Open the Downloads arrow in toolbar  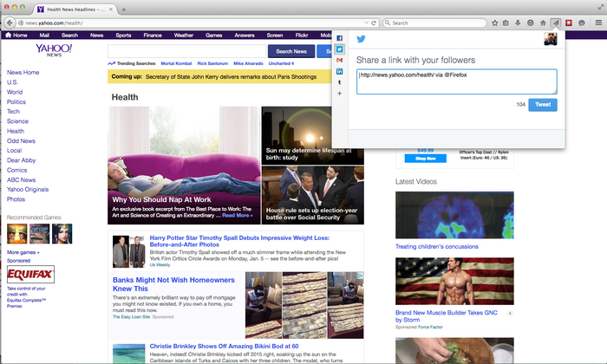[518, 23]
